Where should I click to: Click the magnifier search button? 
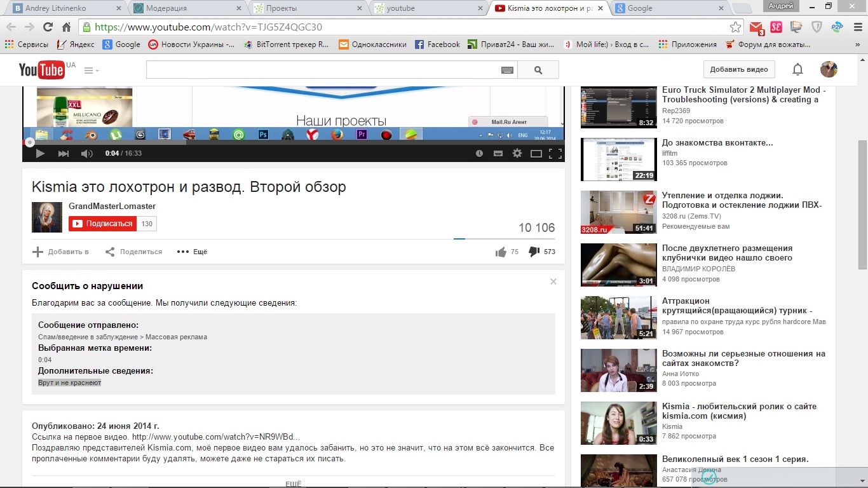(538, 70)
